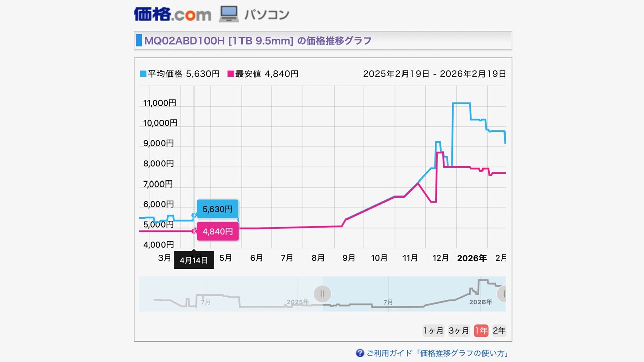Click the blue square bullet beside MQ02ABD100H
This screenshot has height=362, width=644.
point(139,40)
